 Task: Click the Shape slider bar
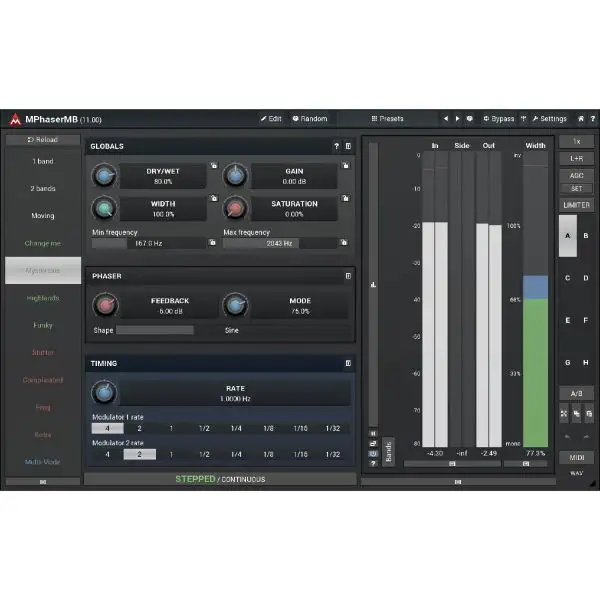[155, 330]
